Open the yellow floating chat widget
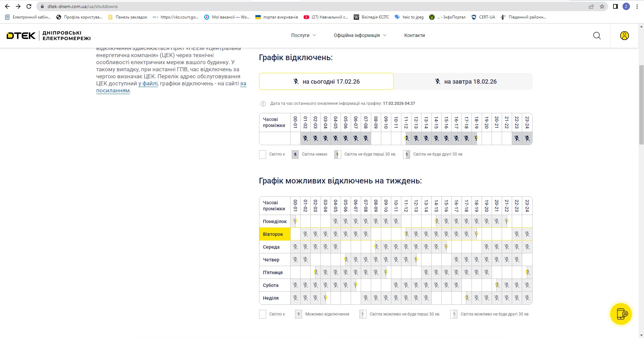 (x=621, y=314)
